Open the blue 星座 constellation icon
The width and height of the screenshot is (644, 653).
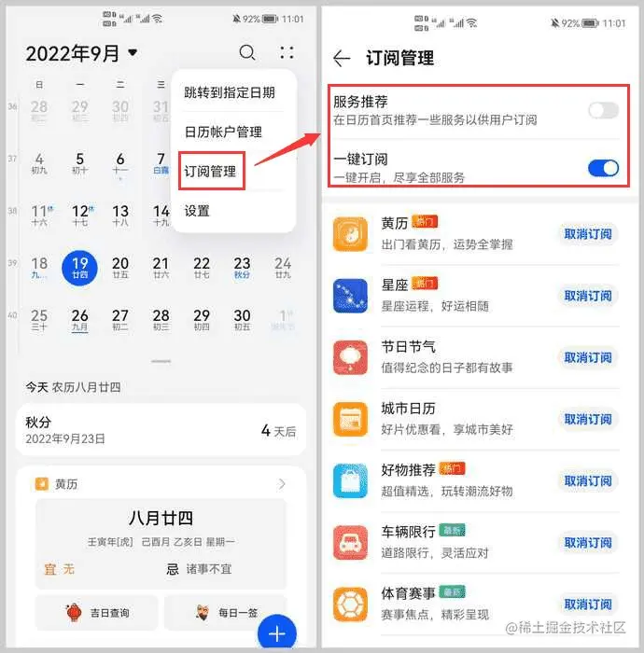[350, 296]
